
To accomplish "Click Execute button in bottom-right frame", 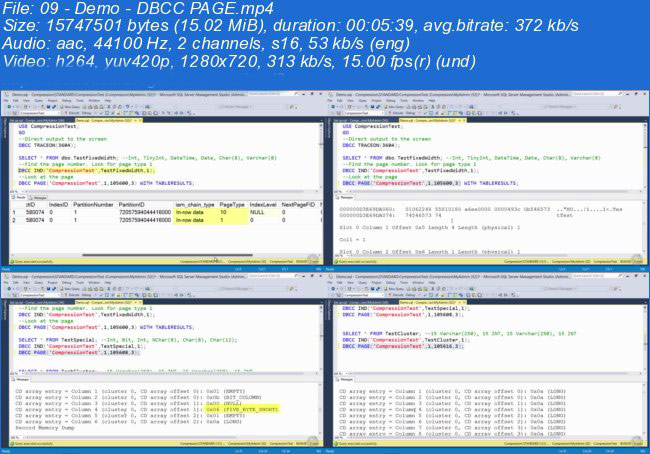I will (x=395, y=295).
